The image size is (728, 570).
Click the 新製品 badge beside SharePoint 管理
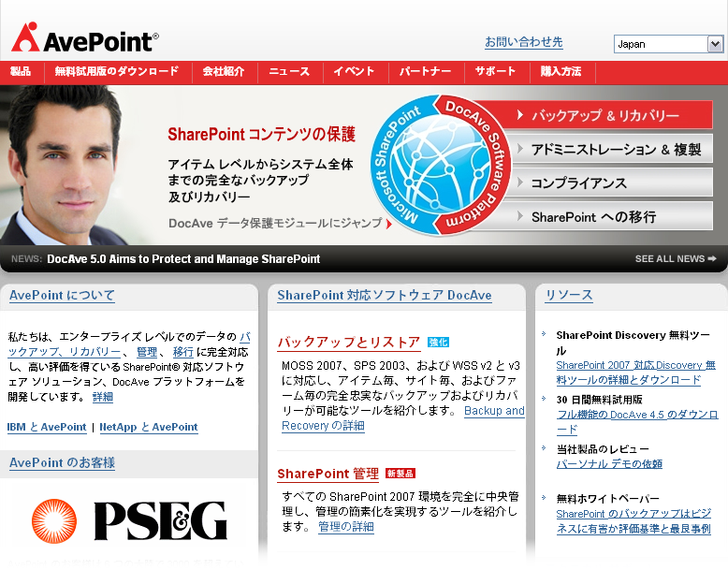(400, 474)
